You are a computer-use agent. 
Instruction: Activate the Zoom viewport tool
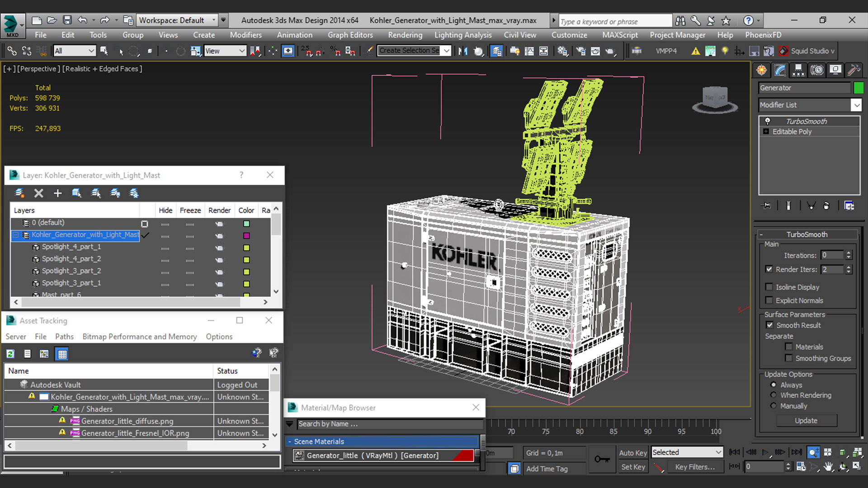(x=814, y=452)
